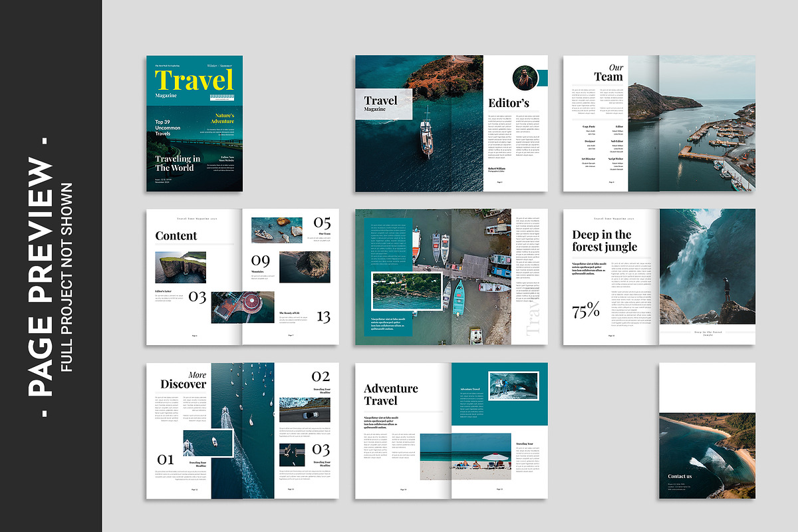Select the island mountain photo beside '09'
This screenshot has width=798, height=532.
(305, 267)
